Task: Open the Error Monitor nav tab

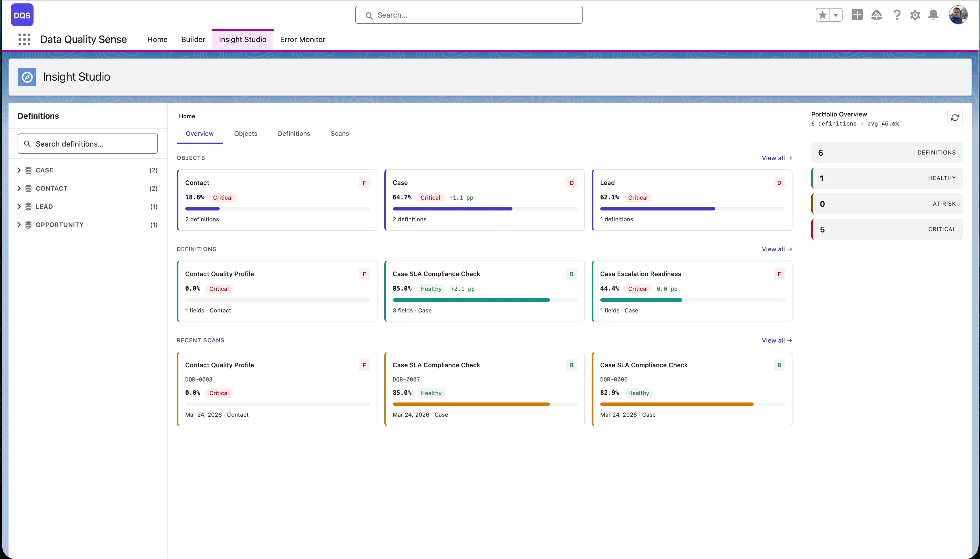Action: click(x=303, y=39)
